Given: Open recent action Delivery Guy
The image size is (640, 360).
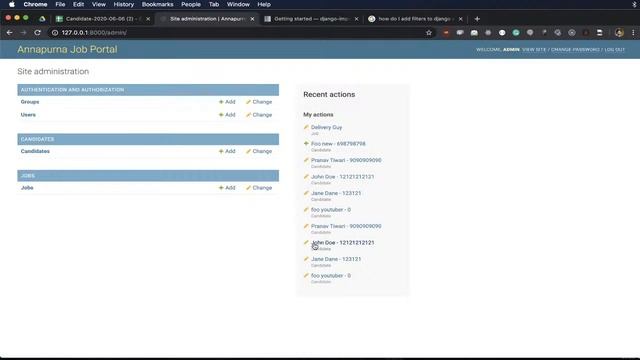Looking at the screenshot, I should (326, 127).
